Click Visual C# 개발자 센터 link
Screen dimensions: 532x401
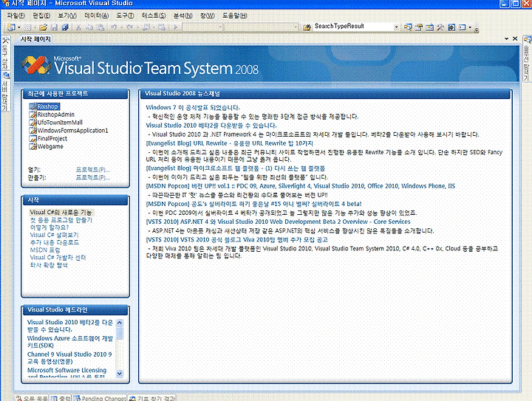58,258
